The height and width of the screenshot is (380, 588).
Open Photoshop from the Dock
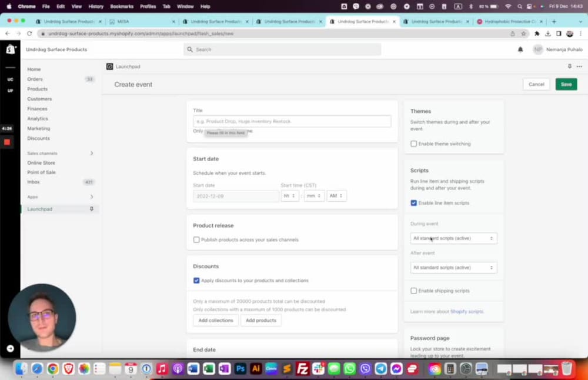tap(240, 369)
